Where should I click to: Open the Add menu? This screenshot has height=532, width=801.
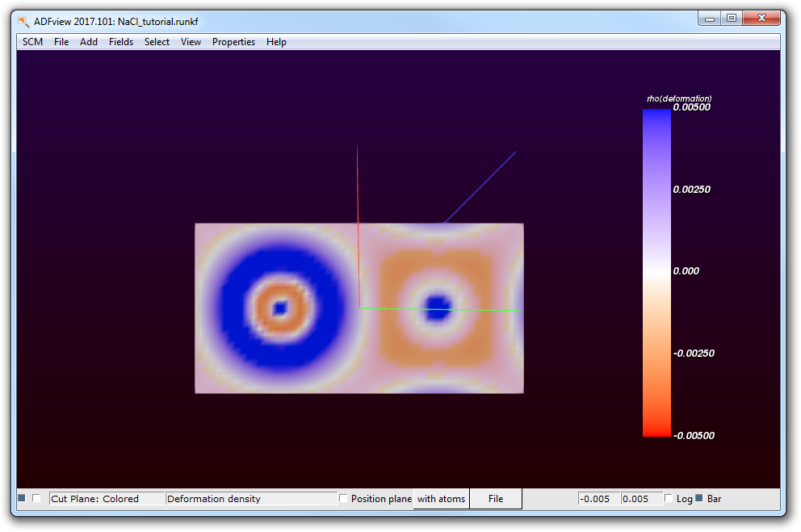coord(89,42)
